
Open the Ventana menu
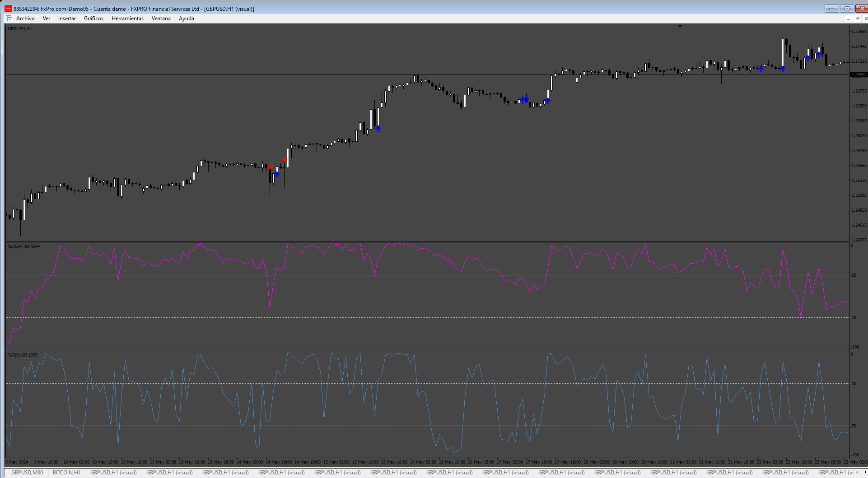click(161, 19)
